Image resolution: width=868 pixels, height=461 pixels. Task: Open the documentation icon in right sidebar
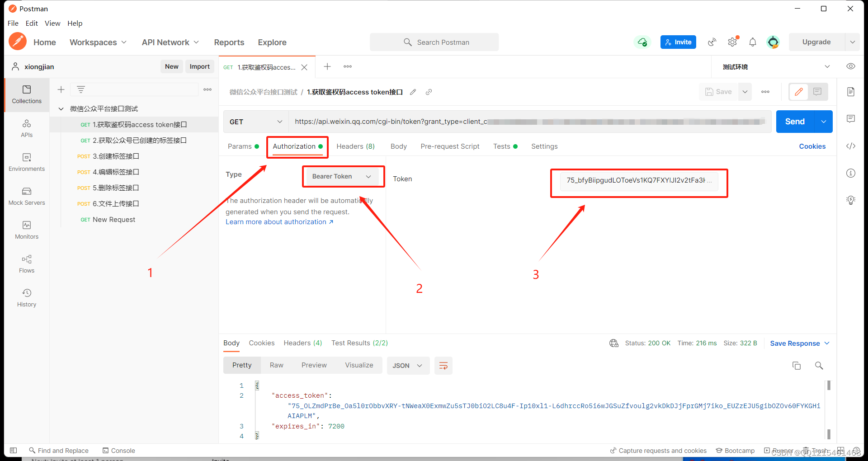[x=851, y=92]
